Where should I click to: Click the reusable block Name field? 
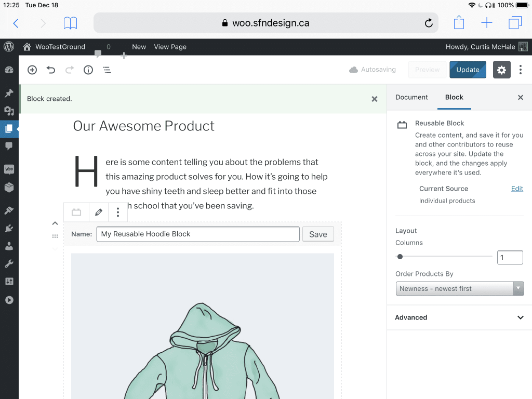pos(197,234)
